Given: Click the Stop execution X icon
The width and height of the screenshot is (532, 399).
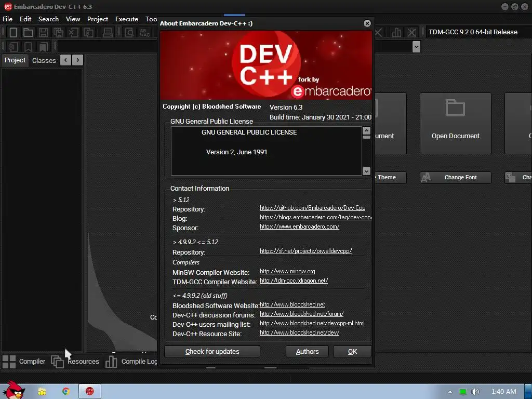Looking at the screenshot, I should click(x=379, y=33).
